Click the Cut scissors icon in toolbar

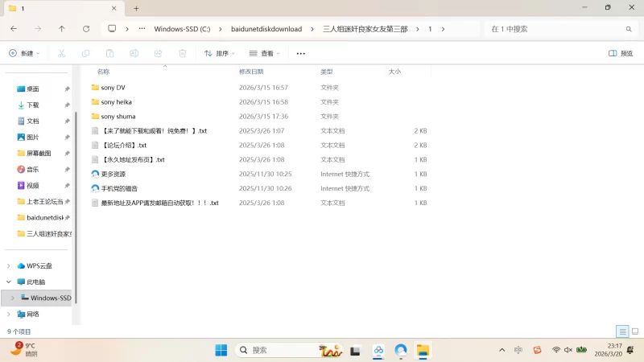pyautogui.click(x=61, y=53)
